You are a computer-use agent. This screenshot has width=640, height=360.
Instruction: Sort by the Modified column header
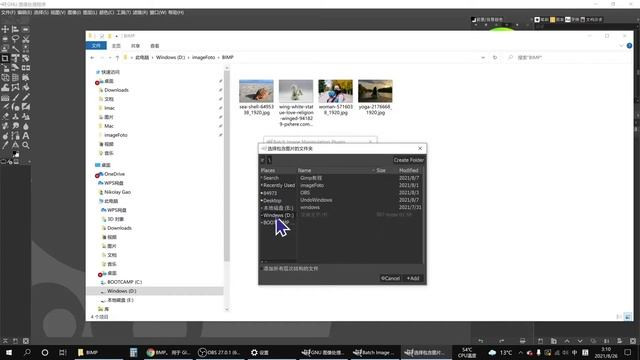[409, 170]
